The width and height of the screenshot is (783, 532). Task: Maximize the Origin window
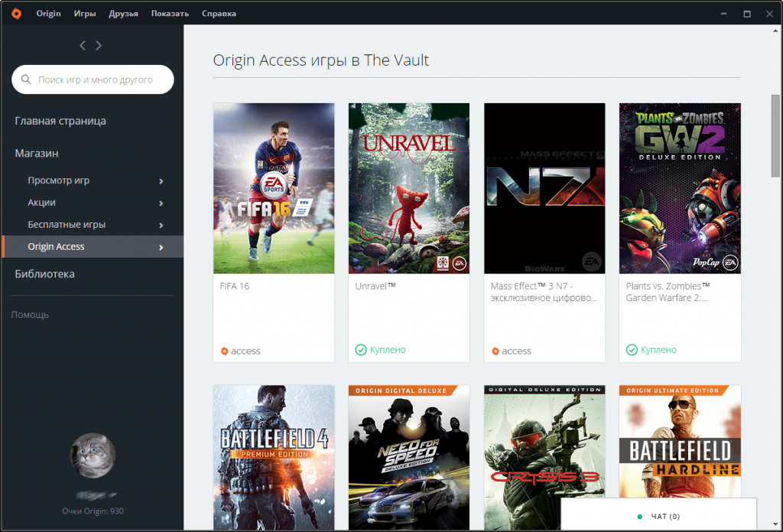747,14
